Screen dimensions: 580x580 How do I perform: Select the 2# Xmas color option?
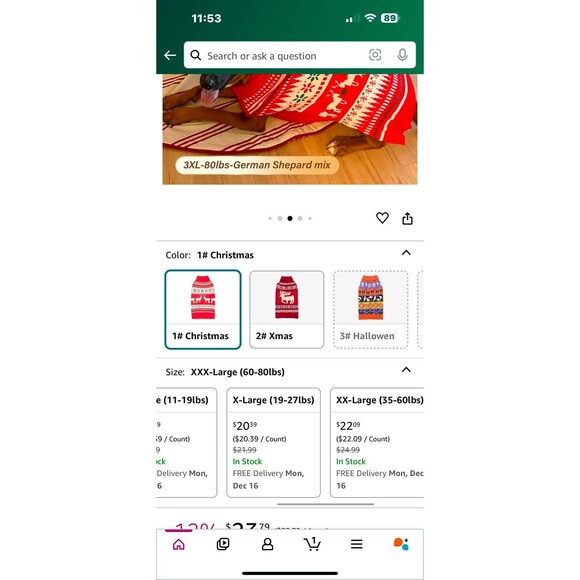(287, 309)
